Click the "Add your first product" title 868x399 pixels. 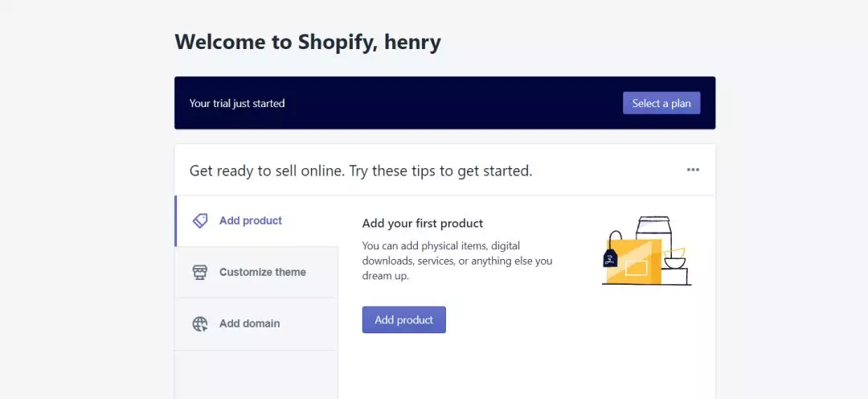[x=423, y=224]
